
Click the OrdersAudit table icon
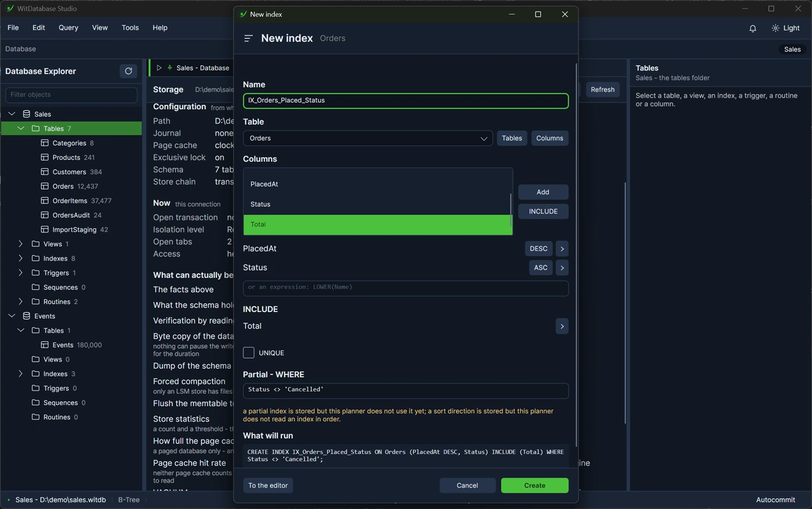pyautogui.click(x=45, y=215)
